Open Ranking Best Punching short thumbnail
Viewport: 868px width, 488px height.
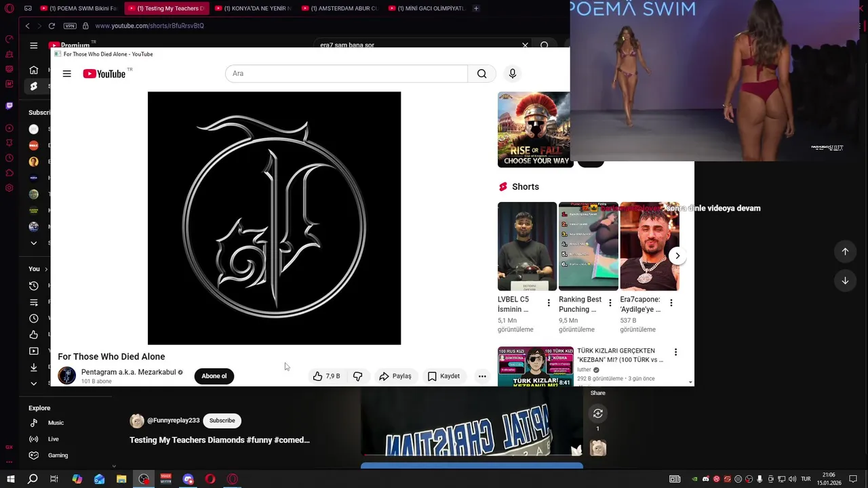coord(588,246)
